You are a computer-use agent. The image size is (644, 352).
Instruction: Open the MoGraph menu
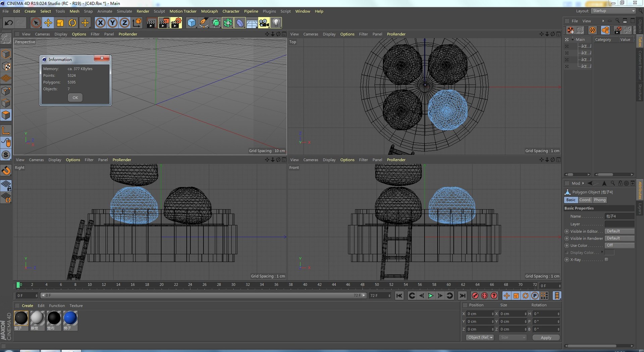(209, 11)
